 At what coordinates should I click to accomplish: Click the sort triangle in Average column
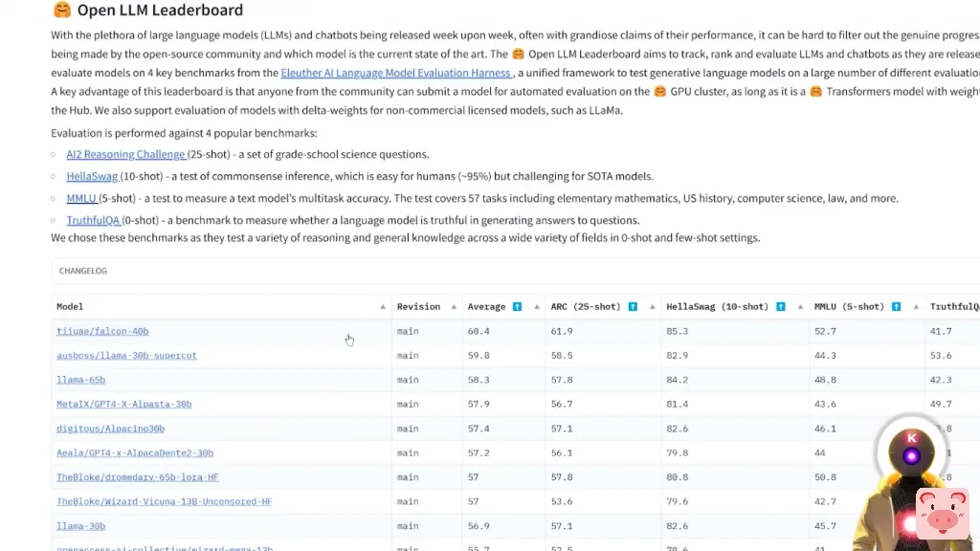(x=537, y=307)
